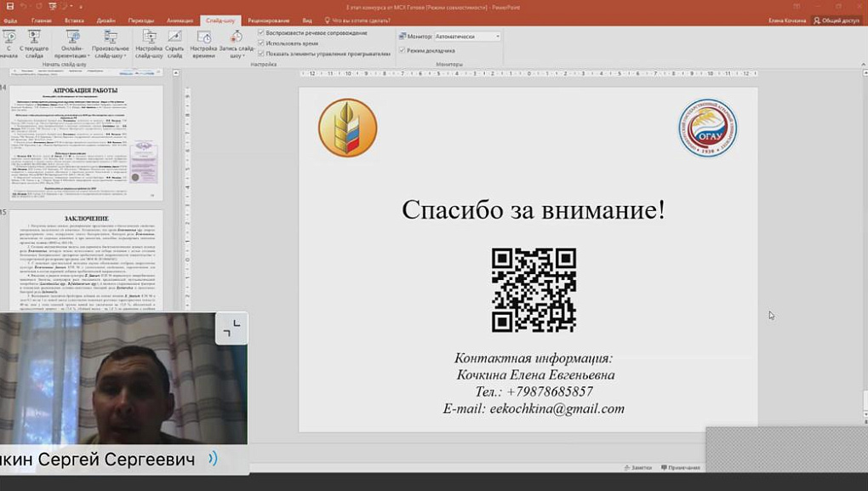Viewport: 868px width, 491px height.
Task: Open Настройка слайд-шоу settings
Action: pyautogui.click(x=149, y=44)
